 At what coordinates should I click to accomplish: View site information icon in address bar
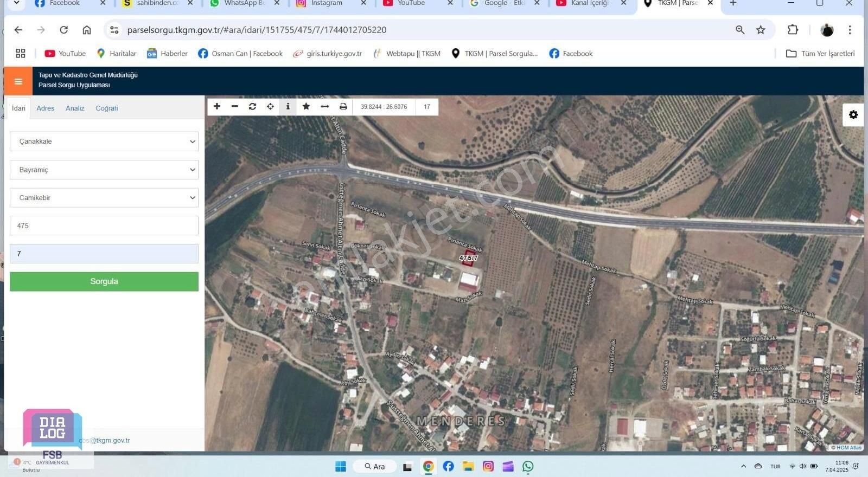[x=114, y=30]
